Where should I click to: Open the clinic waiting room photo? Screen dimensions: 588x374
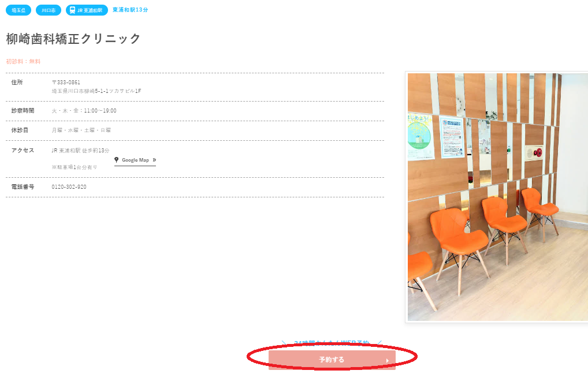click(x=498, y=197)
